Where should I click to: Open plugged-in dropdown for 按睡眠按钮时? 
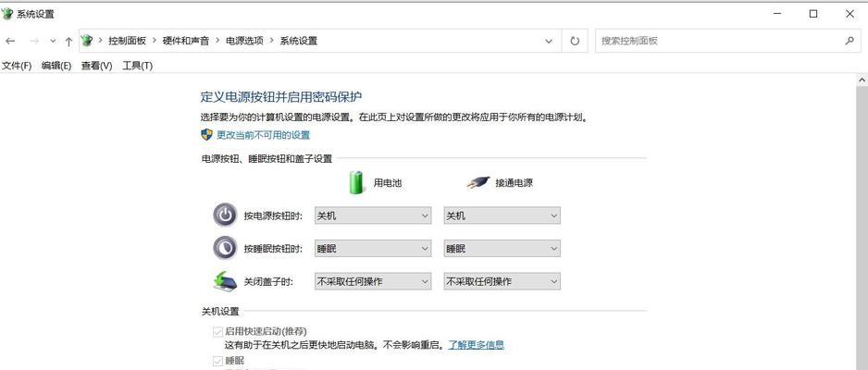502,248
